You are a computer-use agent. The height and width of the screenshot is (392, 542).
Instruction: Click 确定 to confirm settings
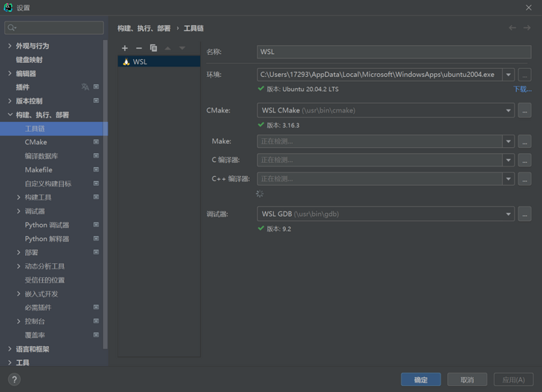(x=421, y=379)
